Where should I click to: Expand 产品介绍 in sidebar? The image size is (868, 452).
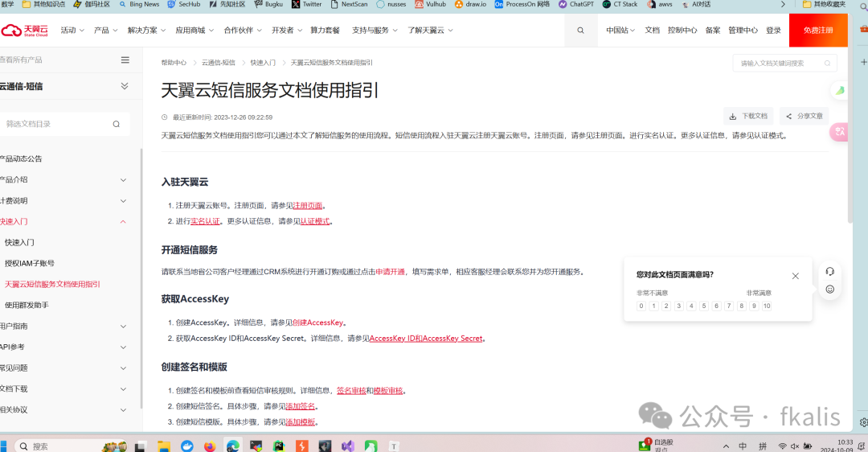(x=123, y=180)
